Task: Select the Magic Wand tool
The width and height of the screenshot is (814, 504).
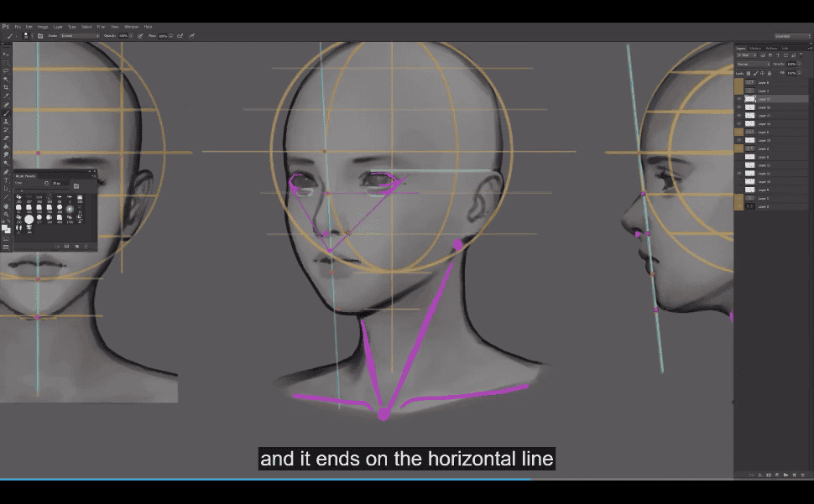Action: pos(6,79)
